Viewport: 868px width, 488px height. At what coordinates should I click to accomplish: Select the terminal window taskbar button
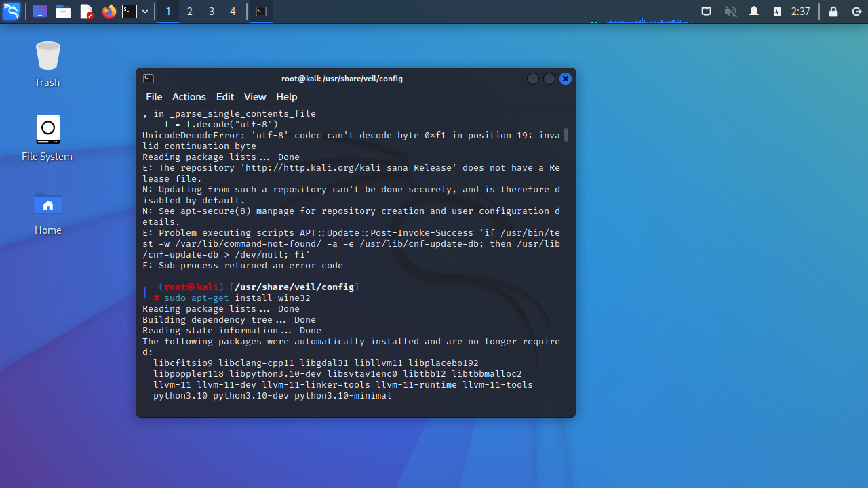(261, 12)
